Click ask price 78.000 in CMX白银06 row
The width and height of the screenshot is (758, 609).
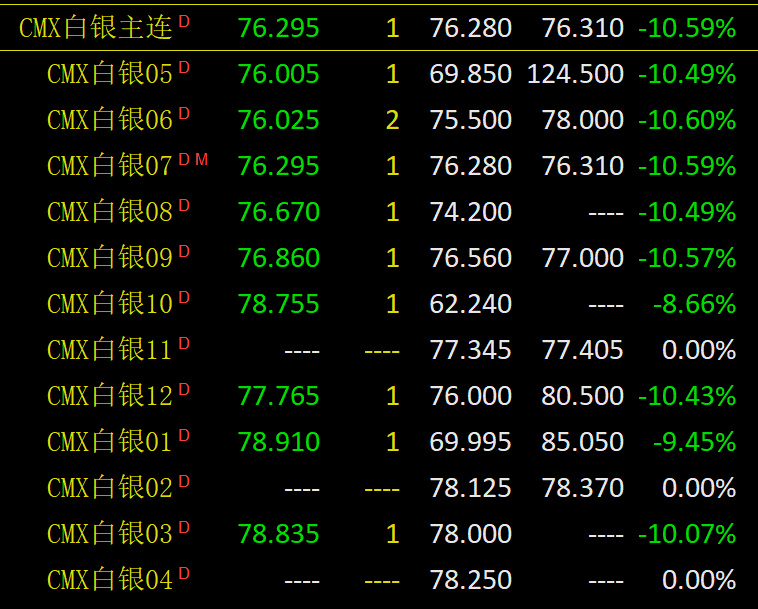pyautogui.click(x=583, y=120)
